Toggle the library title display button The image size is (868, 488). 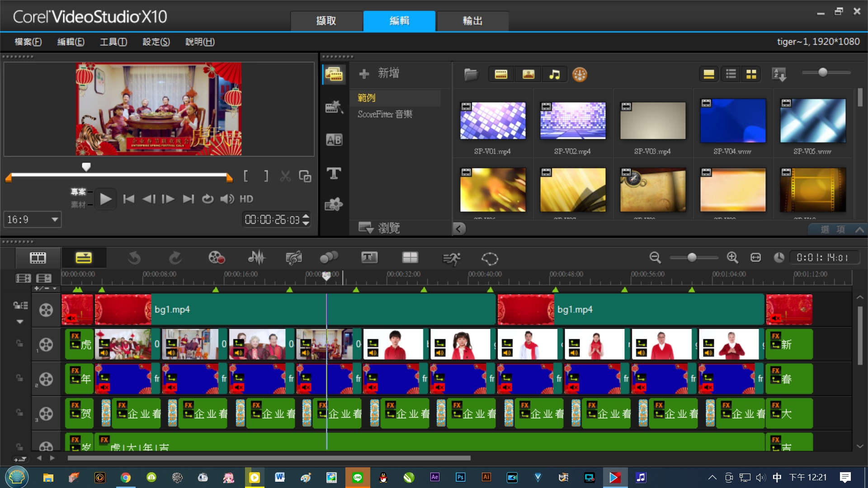point(709,75)
